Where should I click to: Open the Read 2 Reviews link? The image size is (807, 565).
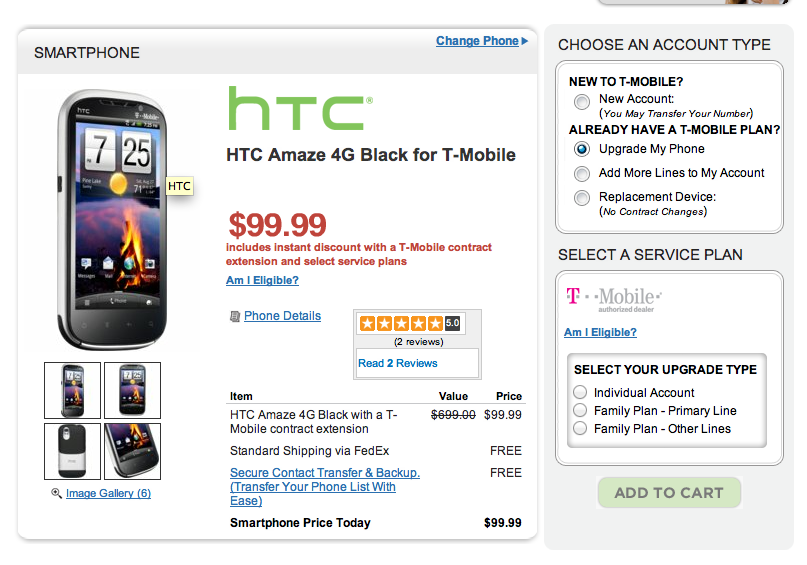(x=398, y=363)
